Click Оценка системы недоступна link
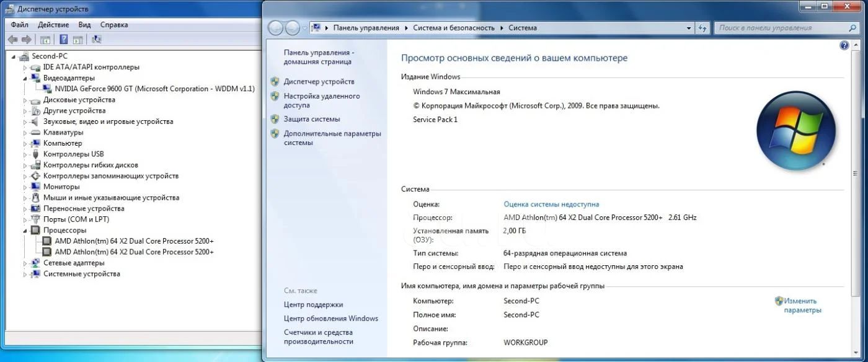This screenshot has width=868, height=362. 551,204
